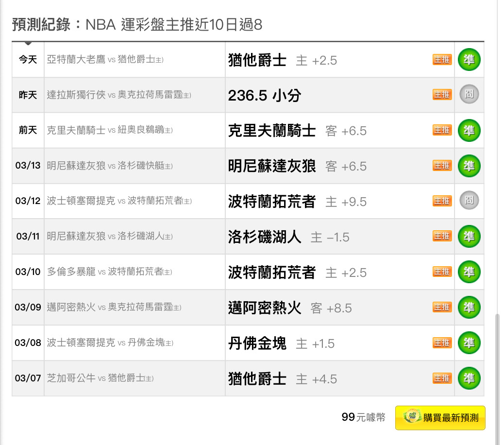
Task: Click the 03/11 date cell
Action: tap(28, 236)
